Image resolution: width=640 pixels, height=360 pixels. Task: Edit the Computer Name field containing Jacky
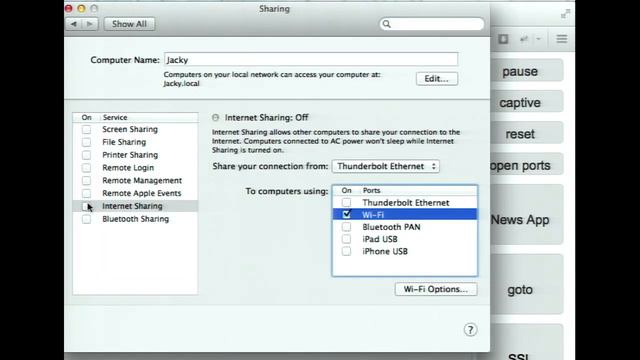[311, 60]
